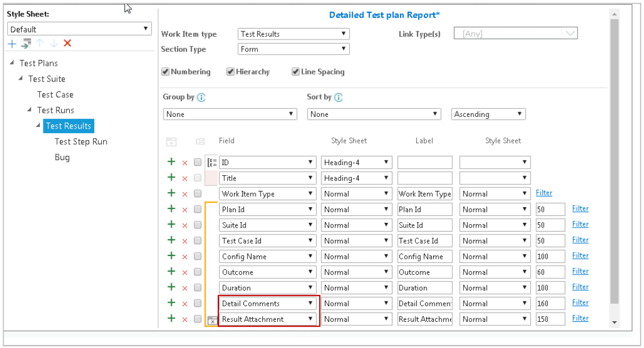This screenshot has width=644, height=348.
Task: Collapse the Test Runs tree node
Action: coord(28,110)
